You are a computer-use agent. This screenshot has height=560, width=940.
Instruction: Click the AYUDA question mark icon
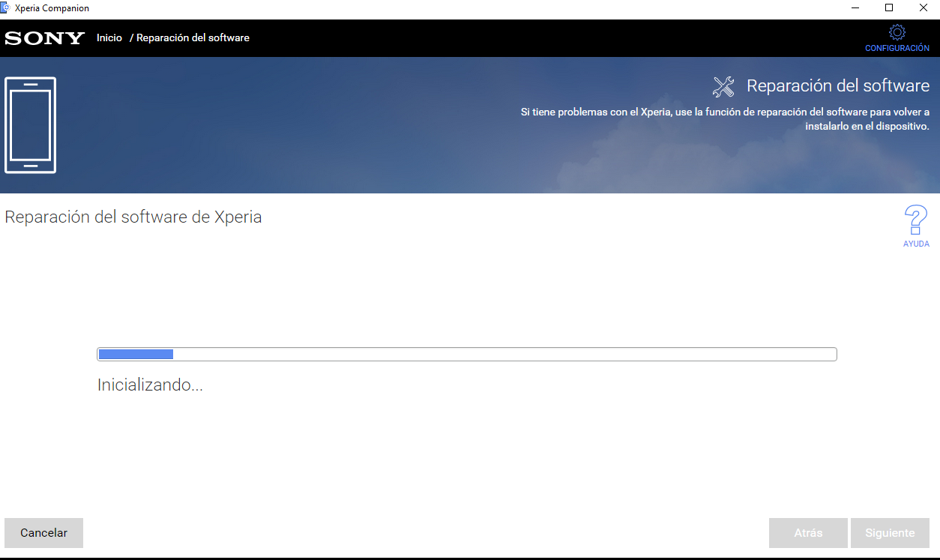click(915, 220)
